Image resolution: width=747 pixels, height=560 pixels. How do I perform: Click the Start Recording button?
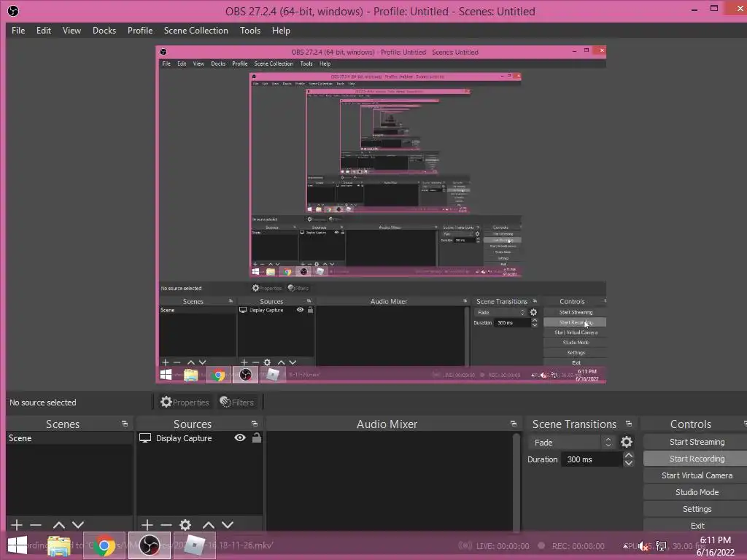click(697, 459)
